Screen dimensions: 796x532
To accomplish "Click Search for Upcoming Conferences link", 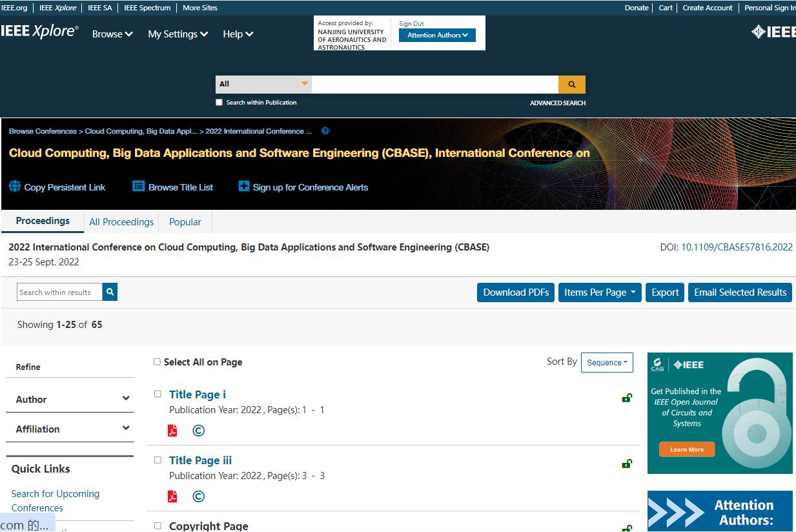I will click(56, 501).
